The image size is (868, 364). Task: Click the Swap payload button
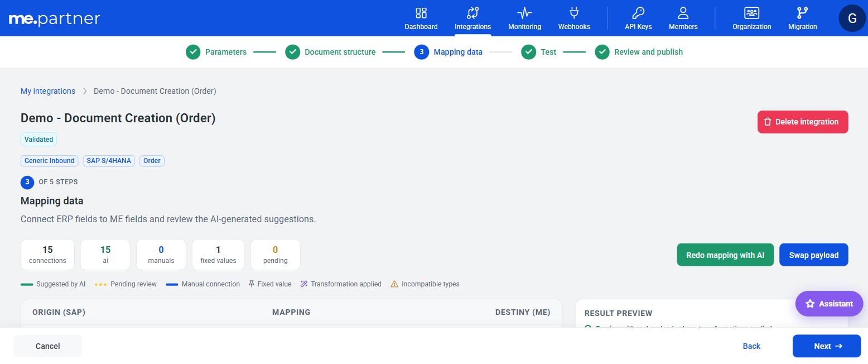point(814,255)
